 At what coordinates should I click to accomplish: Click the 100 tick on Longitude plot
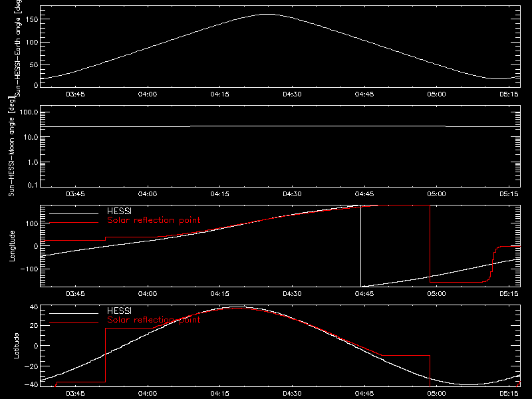[x=31, y=223]
